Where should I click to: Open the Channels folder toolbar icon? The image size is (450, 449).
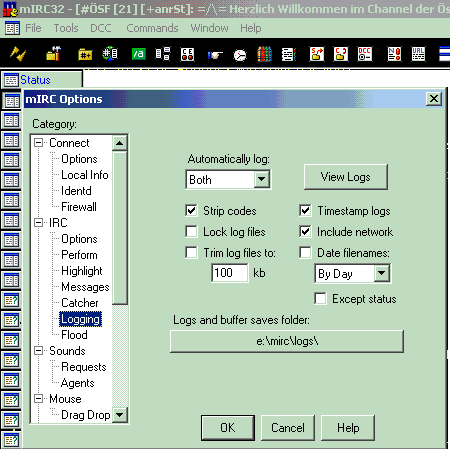point(85,54)
